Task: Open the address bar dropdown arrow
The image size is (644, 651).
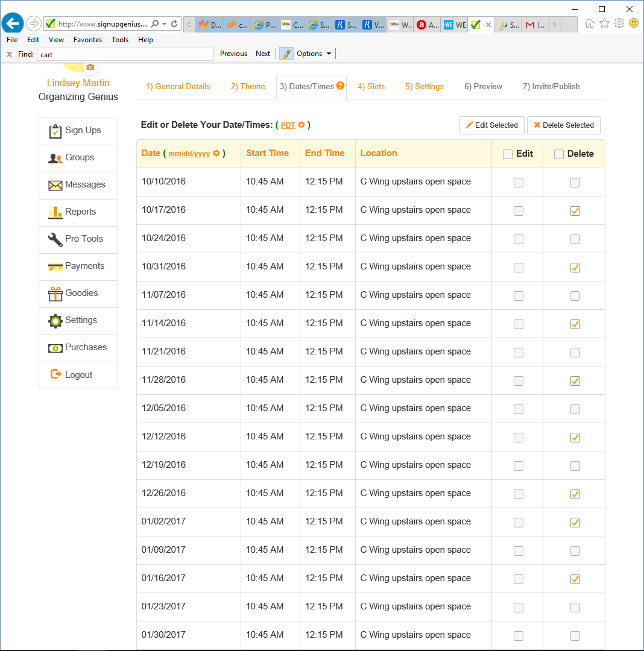Action: coord(165,24)
